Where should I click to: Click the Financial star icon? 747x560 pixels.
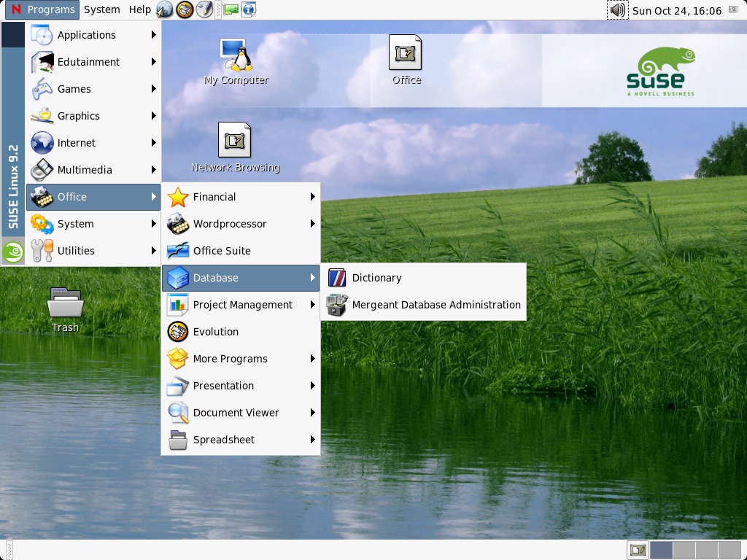coord(178,197)
